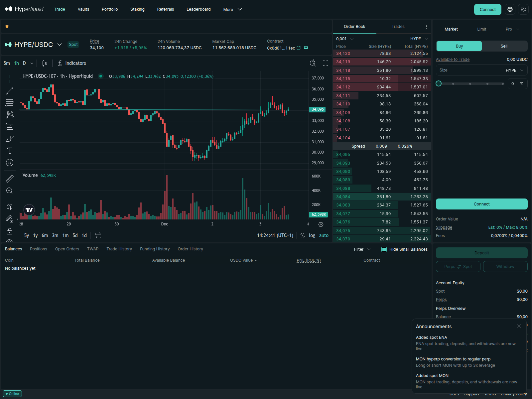Click the Deposit button
This screenshot has width=532, height=399.
click(481, 253)
